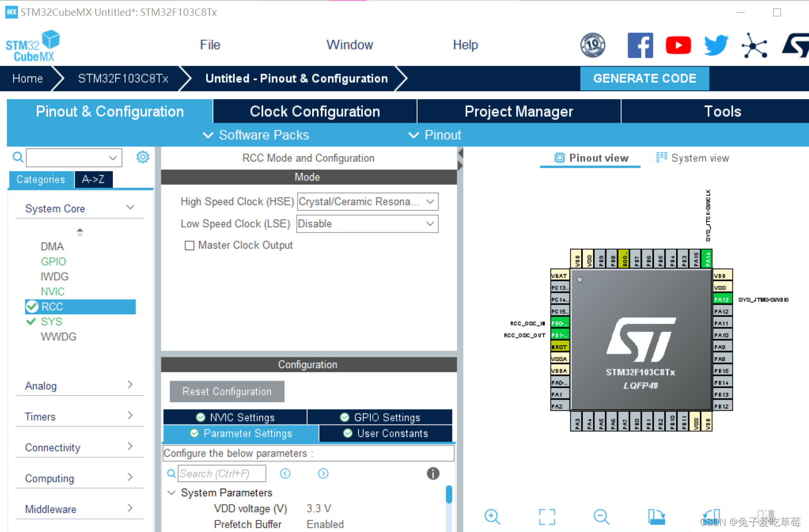Screen dimensions: 809x532
Task: Click the ST logo at top right
Action: (x=794, y=45)
